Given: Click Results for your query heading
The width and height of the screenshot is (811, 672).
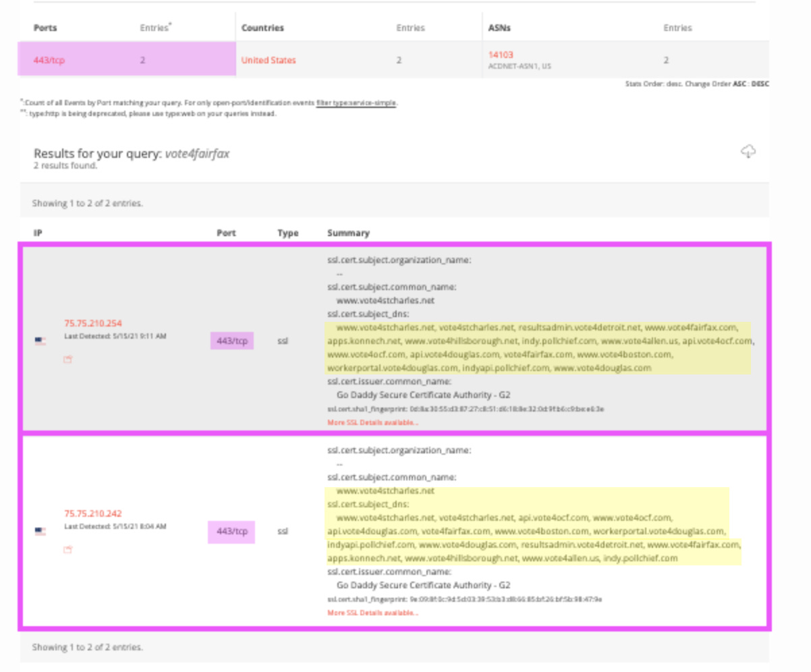Looking at the screenshot, I should (x=132, y=154).
